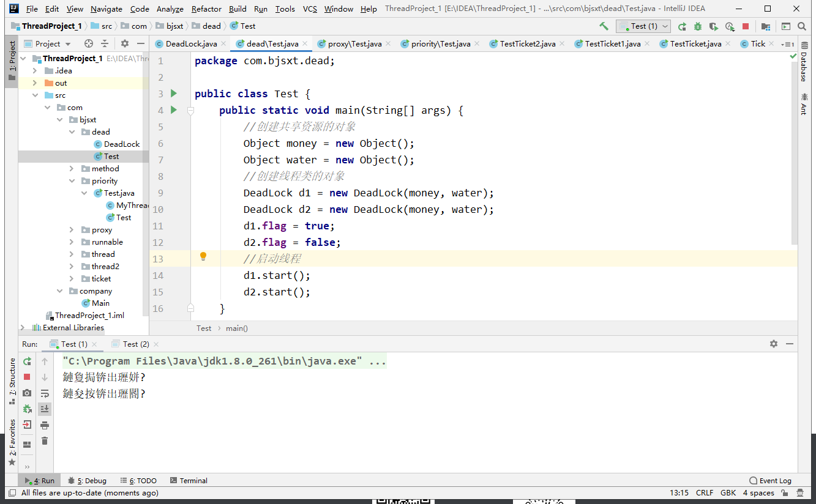The height and width of the screenshot is (504, 816).
Task: Click the Restore Layout icon in Run panel
Action: 27,445
